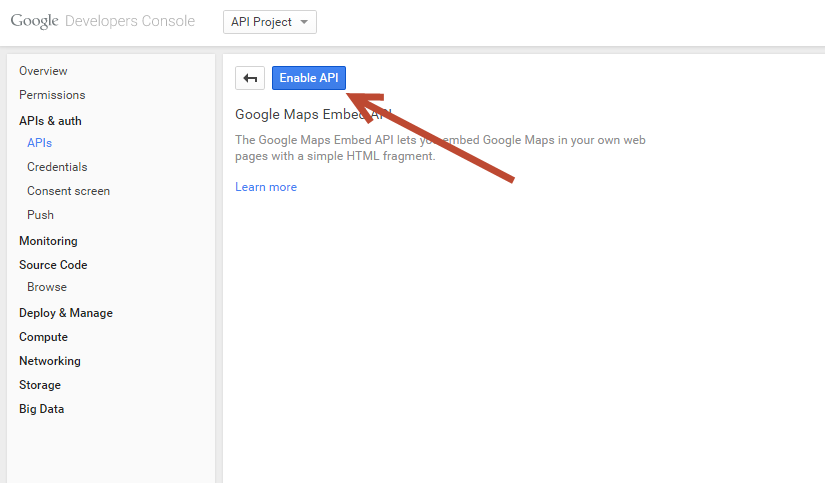Click the Embed API description paragraph
The image size is (825, 483).
[x=440, y=148]
